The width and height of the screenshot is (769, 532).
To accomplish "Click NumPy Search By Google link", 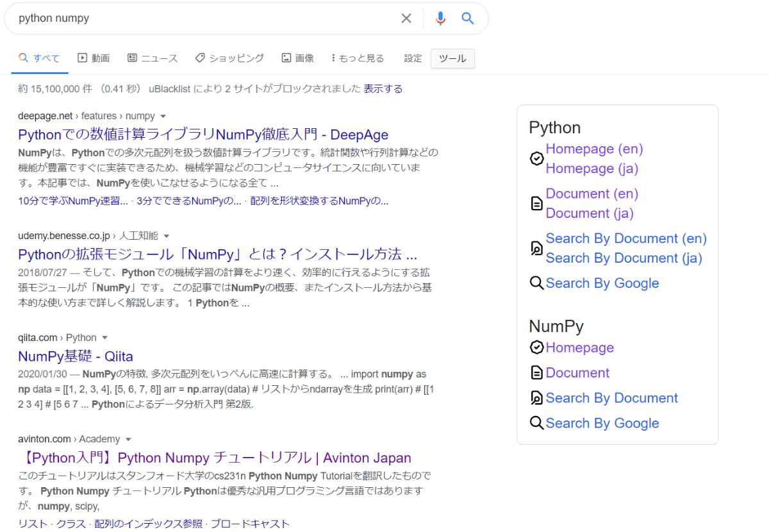I will coord(602,423).
